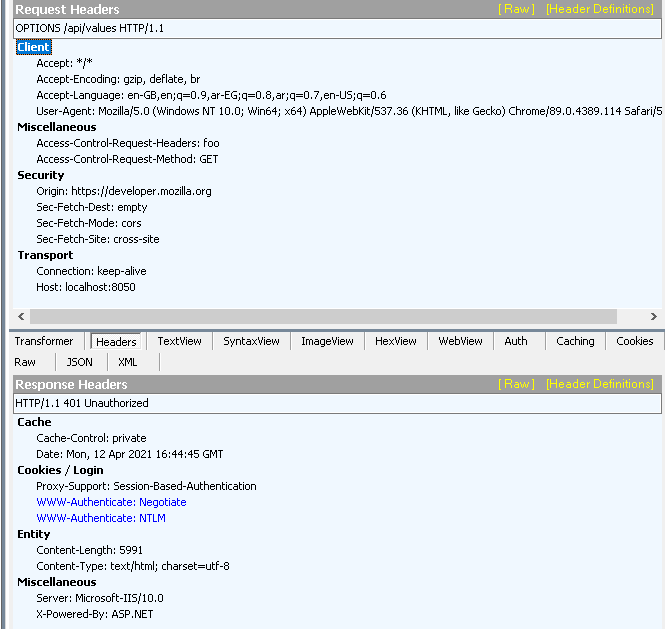Click the WWW-Authenticate: NTLM header
This screenshot has width=665, height=629.
tap(101, 518)
